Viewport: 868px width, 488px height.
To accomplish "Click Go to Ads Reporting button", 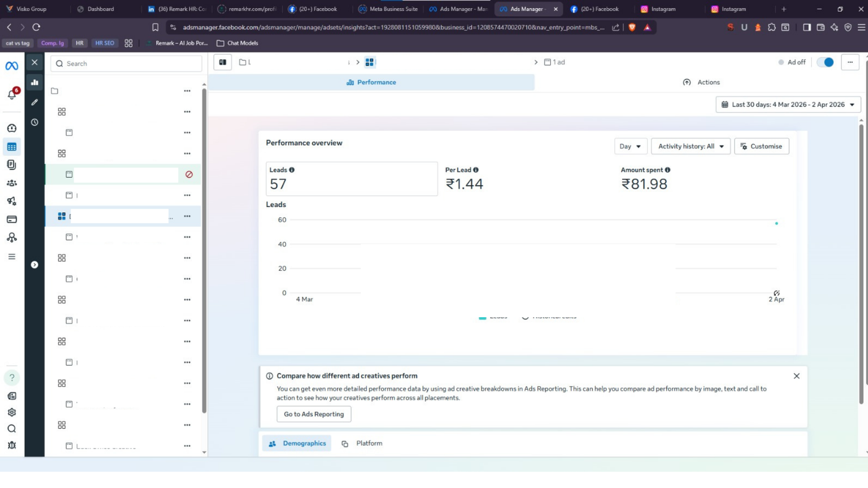I will pos(314,414).
